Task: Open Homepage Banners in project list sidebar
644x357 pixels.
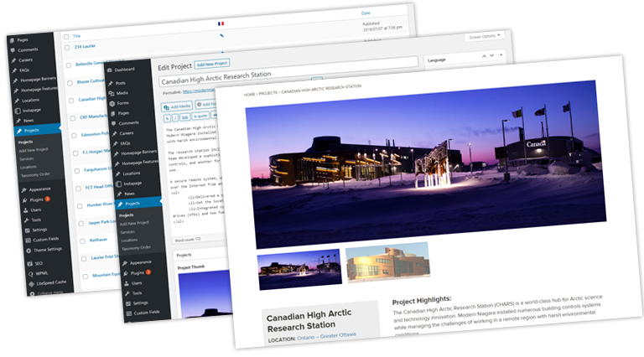Action: click(x=38, y=80)
